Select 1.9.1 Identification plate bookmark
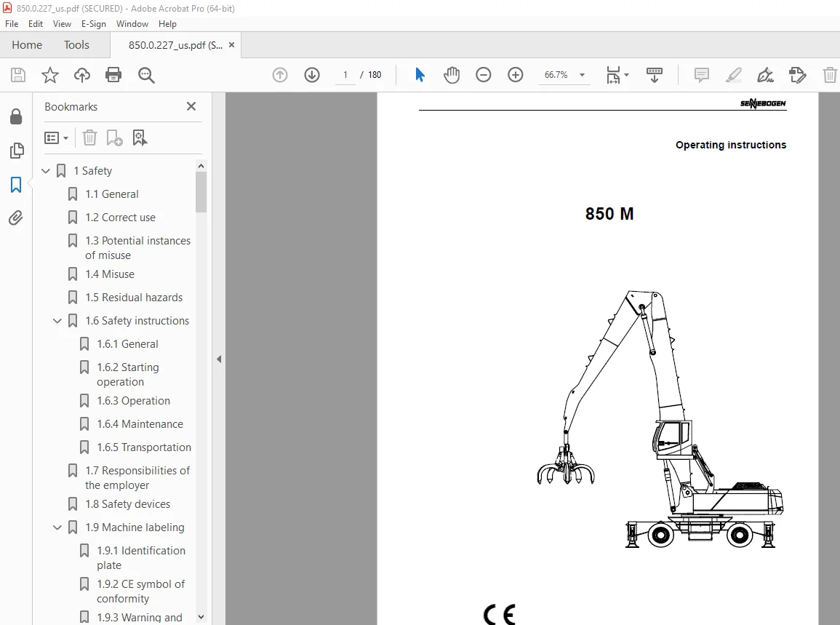Image resolution: width=840 pixels, height=625 pixels. [141, 558]
